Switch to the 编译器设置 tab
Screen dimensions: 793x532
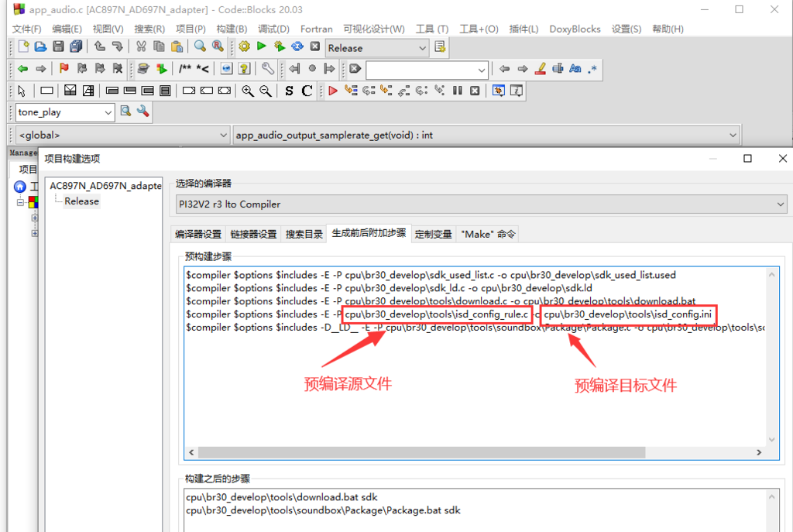pos(198,234)
